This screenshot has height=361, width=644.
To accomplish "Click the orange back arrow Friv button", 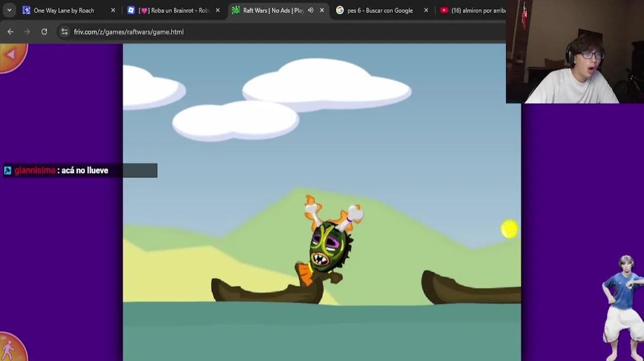I will tap(13, 56).
